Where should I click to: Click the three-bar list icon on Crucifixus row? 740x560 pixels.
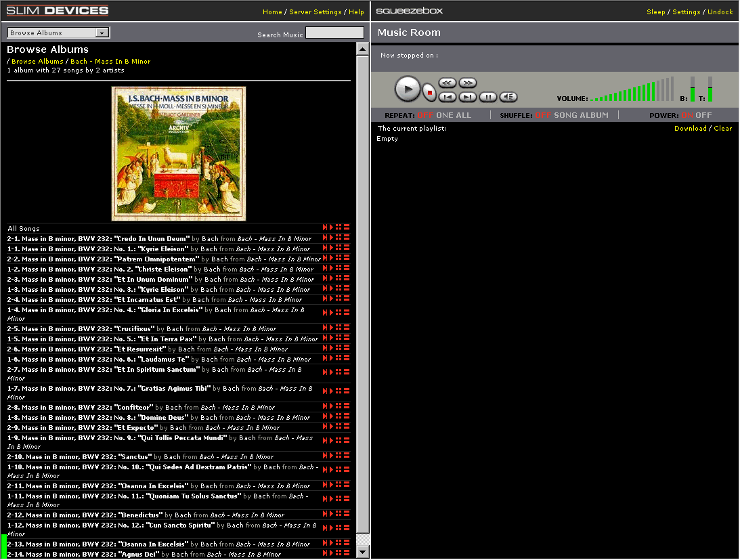click(x=347, y=328)
